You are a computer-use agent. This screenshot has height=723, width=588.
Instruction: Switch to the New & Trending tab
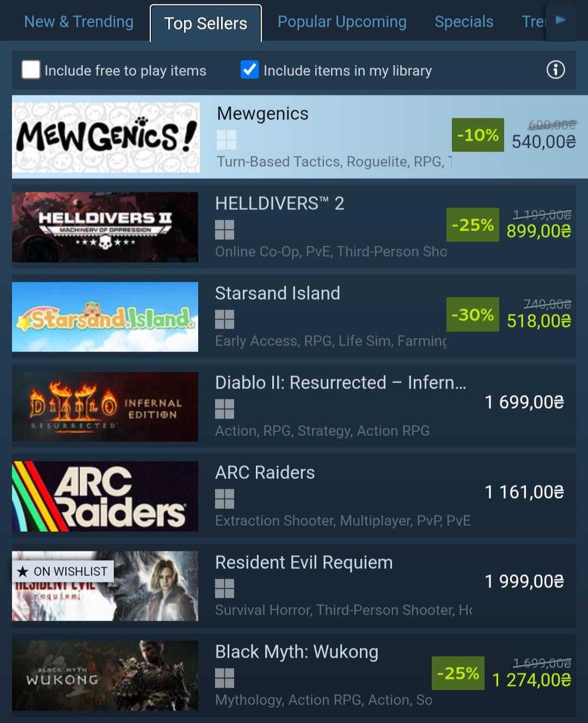point(79,22)
